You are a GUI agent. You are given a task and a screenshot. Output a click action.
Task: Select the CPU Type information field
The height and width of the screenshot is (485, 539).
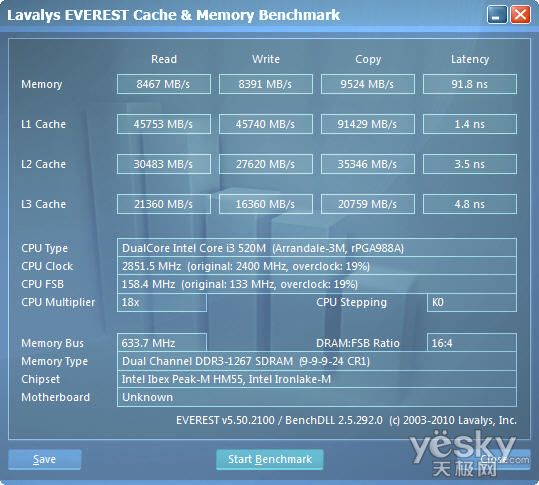pos(317,248)
